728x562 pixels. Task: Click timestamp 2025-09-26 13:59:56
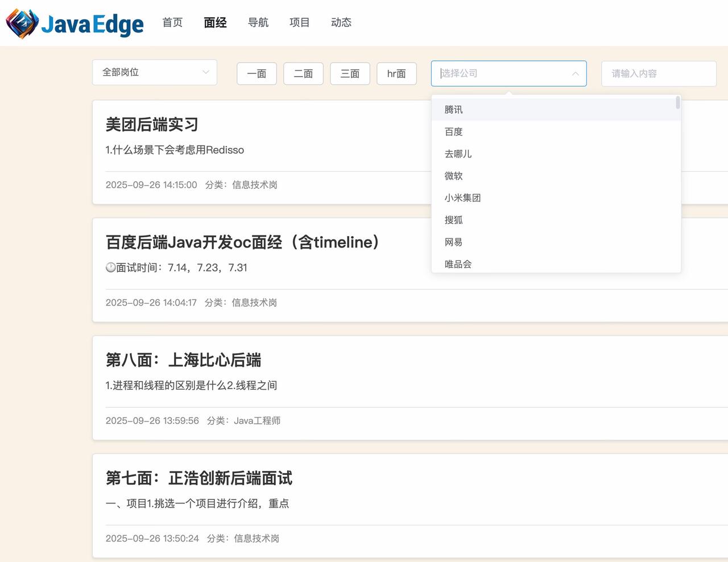click(x=152, y=421)
